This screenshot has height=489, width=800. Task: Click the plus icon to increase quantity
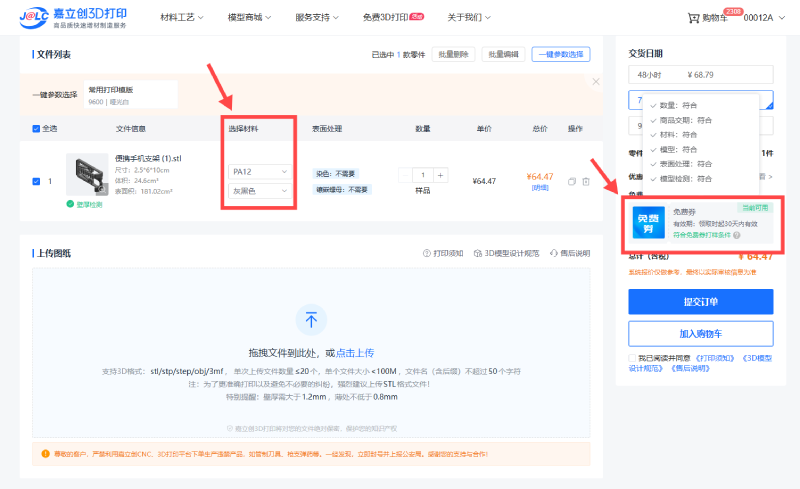point(441,175)
